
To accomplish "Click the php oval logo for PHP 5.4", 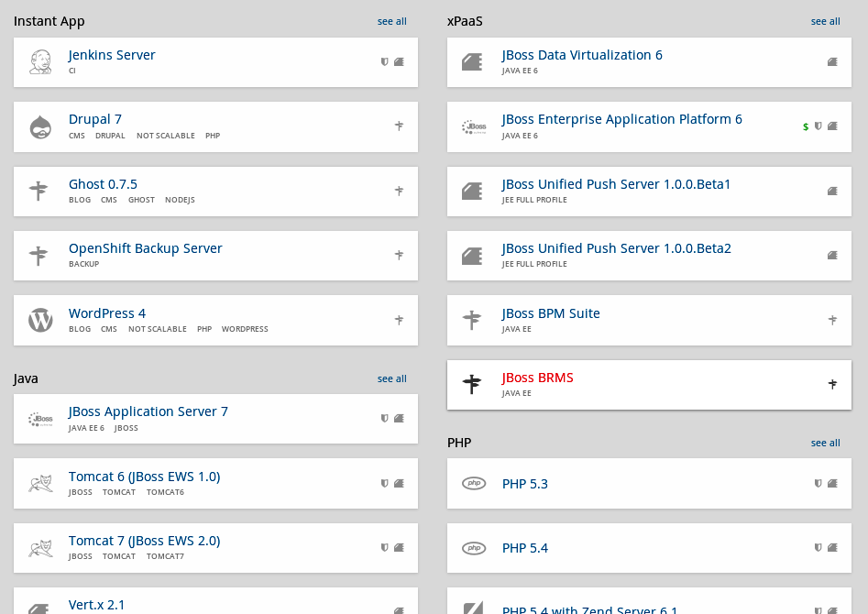I will [474, 548].
